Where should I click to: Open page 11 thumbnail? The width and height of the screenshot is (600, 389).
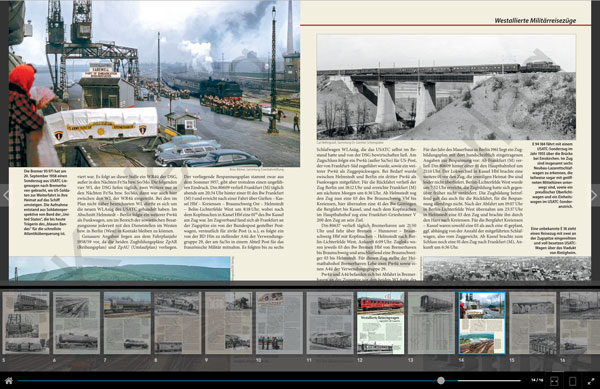(330, 323)
